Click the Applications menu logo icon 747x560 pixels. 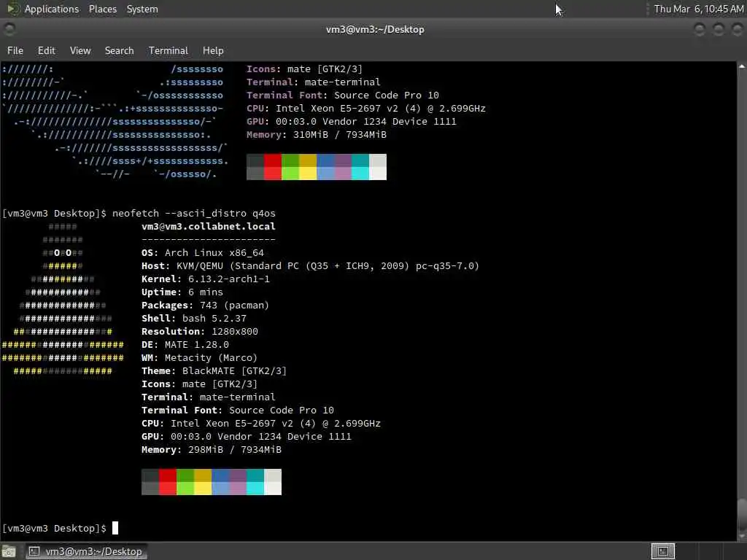click(x=13, y=9)
